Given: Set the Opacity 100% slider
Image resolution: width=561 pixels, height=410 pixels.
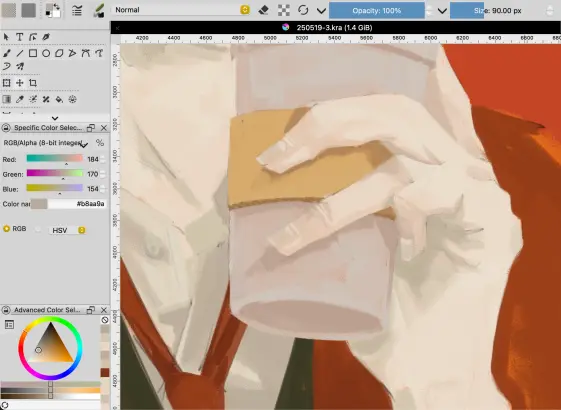Looking at the screenshot, I should (376, 10).
